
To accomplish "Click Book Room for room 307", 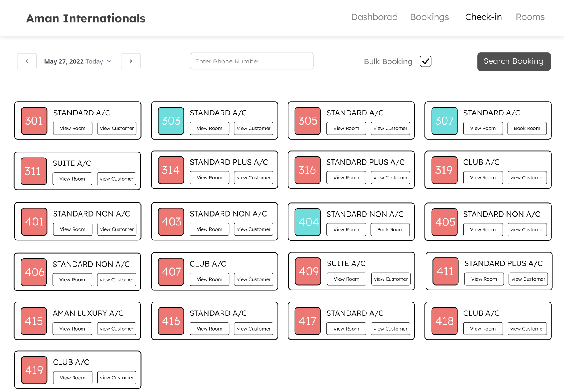I will click(x=527, y=128).
